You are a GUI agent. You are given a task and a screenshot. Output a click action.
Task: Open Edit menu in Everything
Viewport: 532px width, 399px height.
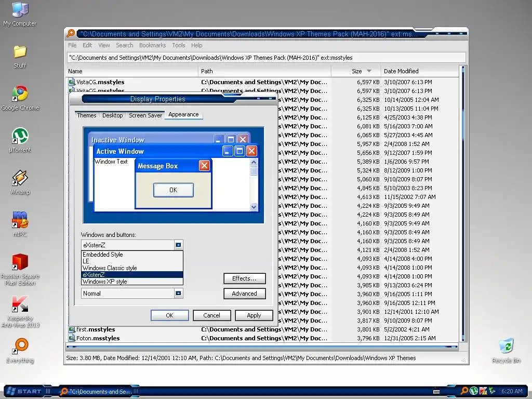(87, 45)
